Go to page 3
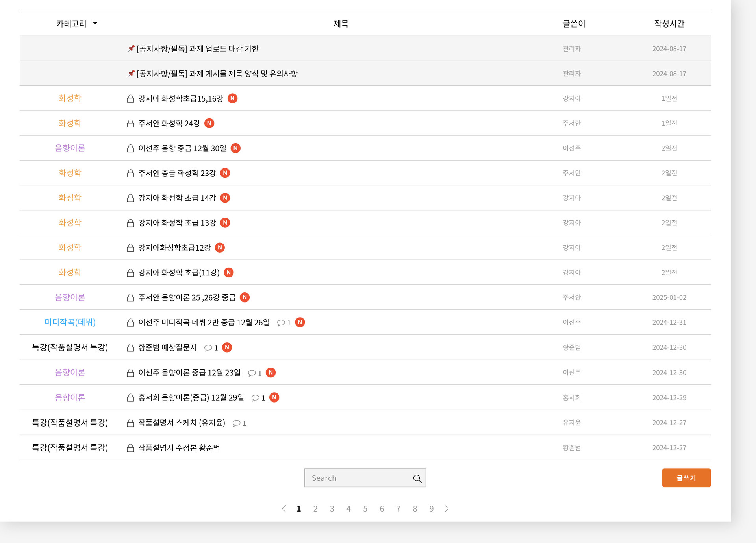Viewport: 756px width, 543px height. 332,509
